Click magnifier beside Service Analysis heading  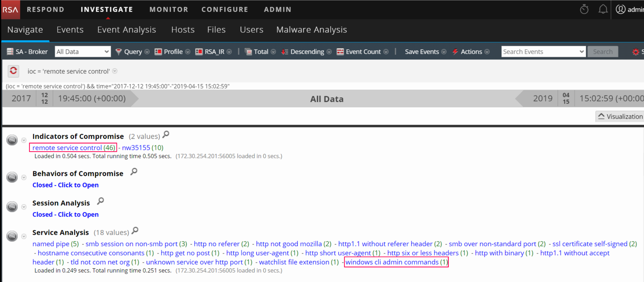point(135,231)
